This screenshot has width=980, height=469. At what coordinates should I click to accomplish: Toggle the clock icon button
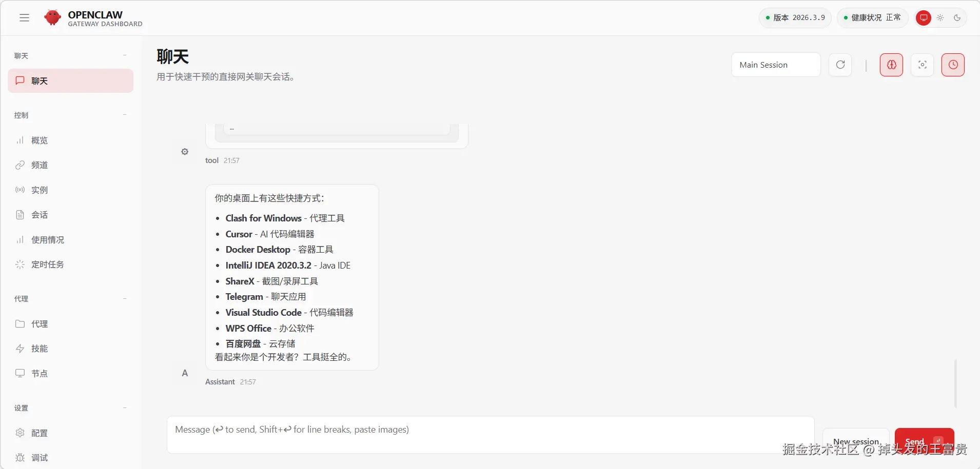(x=953, y=65)
